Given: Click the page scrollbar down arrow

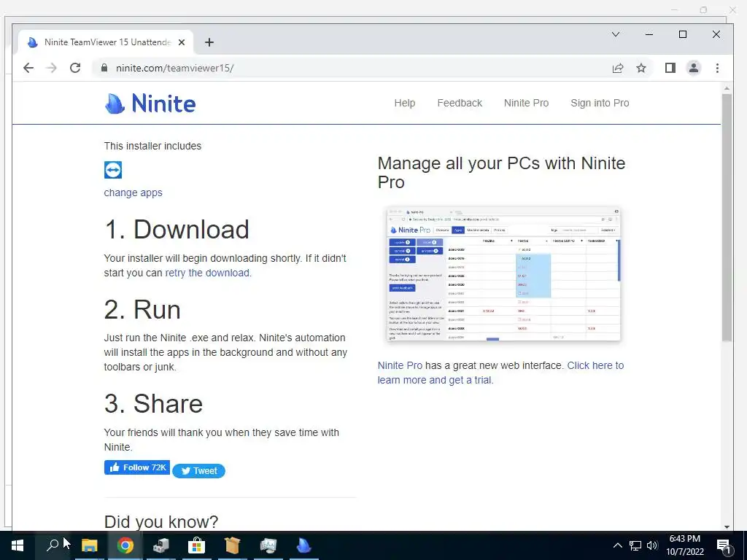Looking at the screenshot, I should coord(727,526).
